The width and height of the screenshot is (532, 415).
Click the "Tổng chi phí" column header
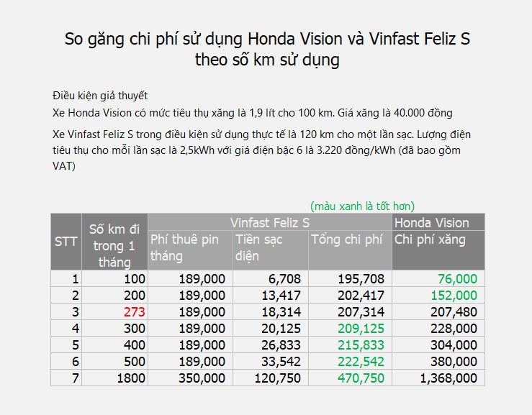[x=350, y=240]
